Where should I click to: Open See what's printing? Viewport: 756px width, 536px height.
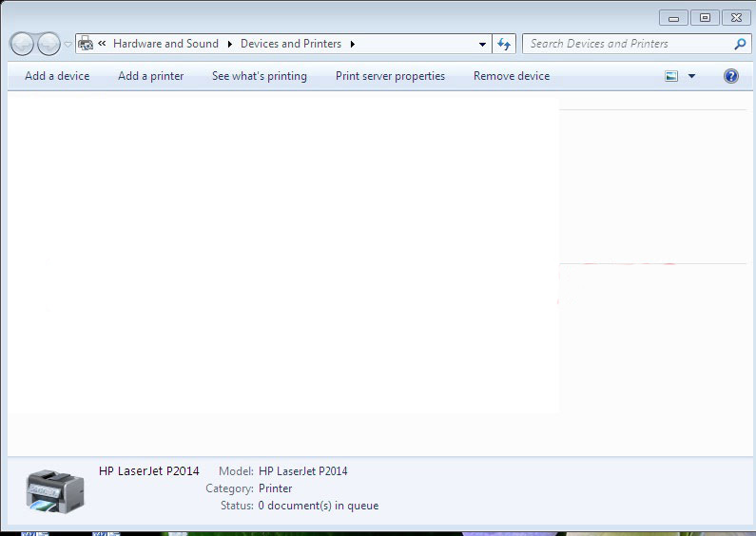tap(259, 76)
